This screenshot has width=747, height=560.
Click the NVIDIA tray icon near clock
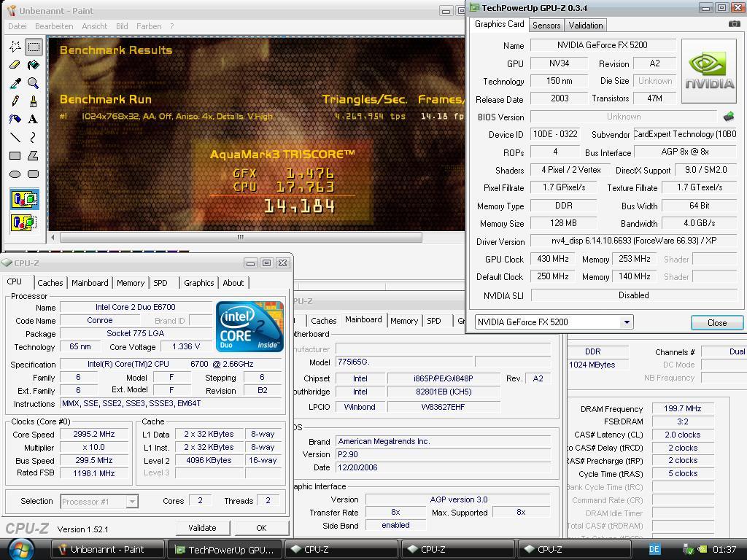(703, 549)
